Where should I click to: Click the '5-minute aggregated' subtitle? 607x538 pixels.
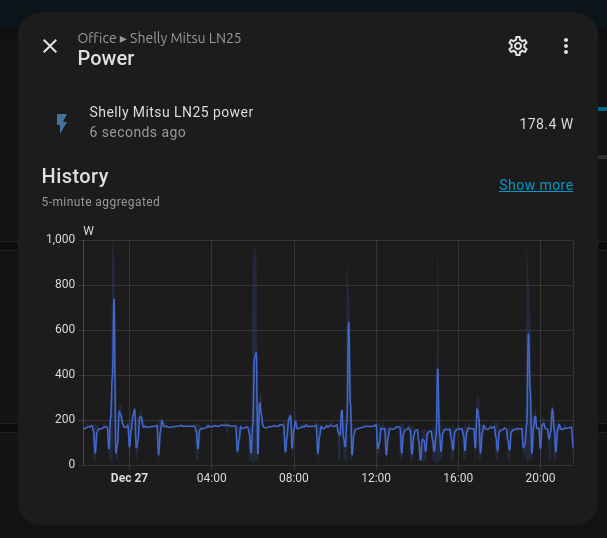100,201
